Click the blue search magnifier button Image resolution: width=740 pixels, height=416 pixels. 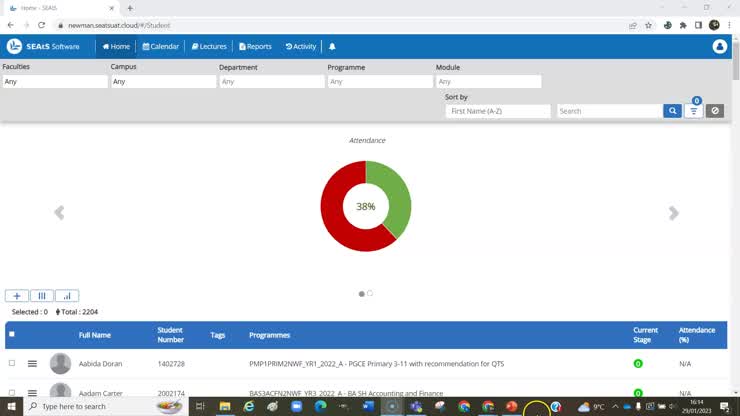(x=672, y=111)
